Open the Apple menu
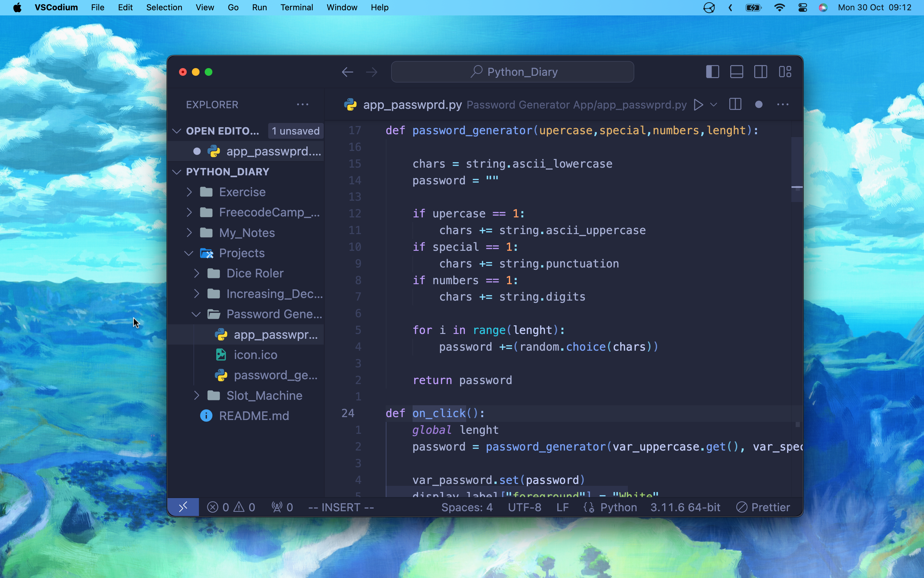The image size is (924, 578). (x=17, y=8)
